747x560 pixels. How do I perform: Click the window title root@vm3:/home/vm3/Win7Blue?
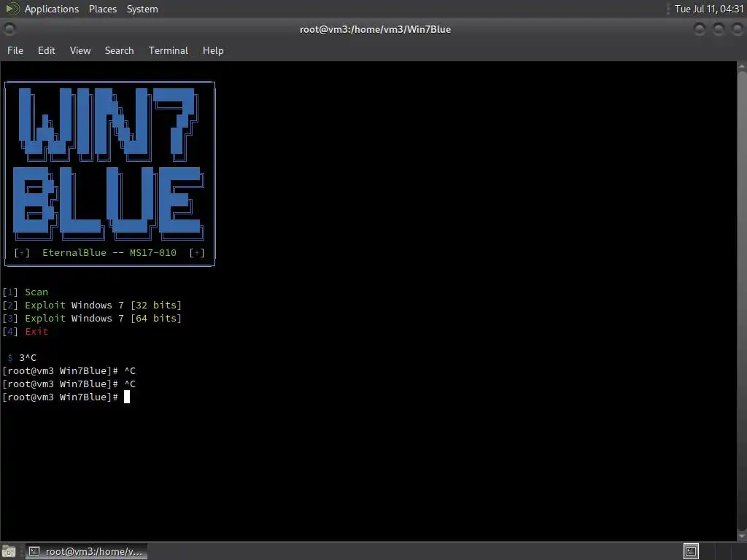(375, 29)
